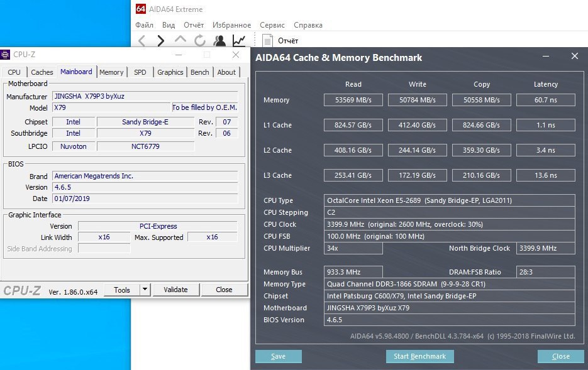Click the L2 Cache Write value 244.14 GB/s
The width and height of the screenshot is (588, 370).
click(x=418, y=150)
